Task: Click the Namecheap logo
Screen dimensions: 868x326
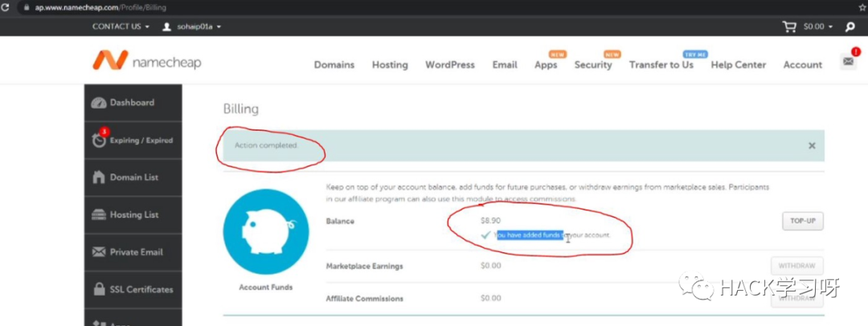Action: pos(147,61)
